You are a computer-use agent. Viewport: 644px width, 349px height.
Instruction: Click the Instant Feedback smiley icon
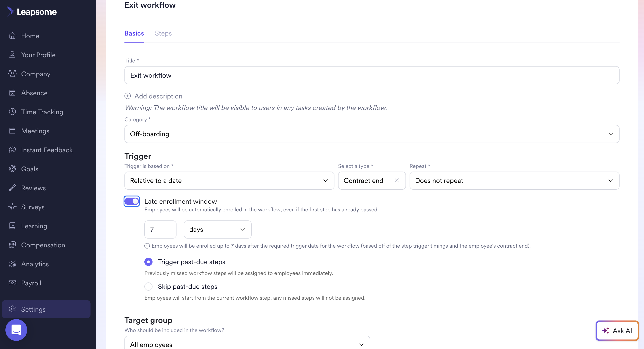12,150
